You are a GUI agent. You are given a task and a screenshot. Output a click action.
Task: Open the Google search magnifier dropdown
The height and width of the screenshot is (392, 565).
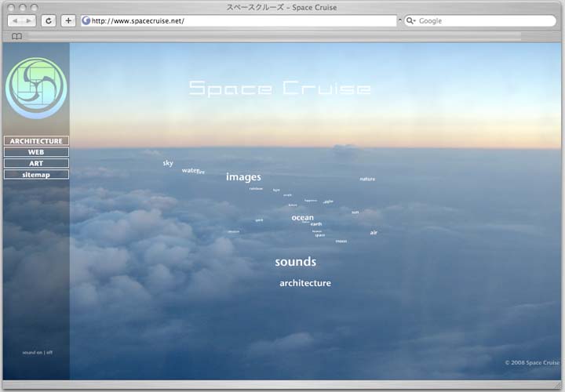click(410, 21)
